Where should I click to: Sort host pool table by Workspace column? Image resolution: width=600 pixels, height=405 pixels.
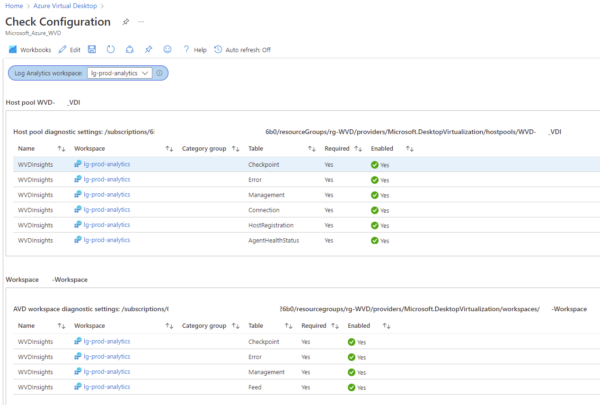[169, 149]
